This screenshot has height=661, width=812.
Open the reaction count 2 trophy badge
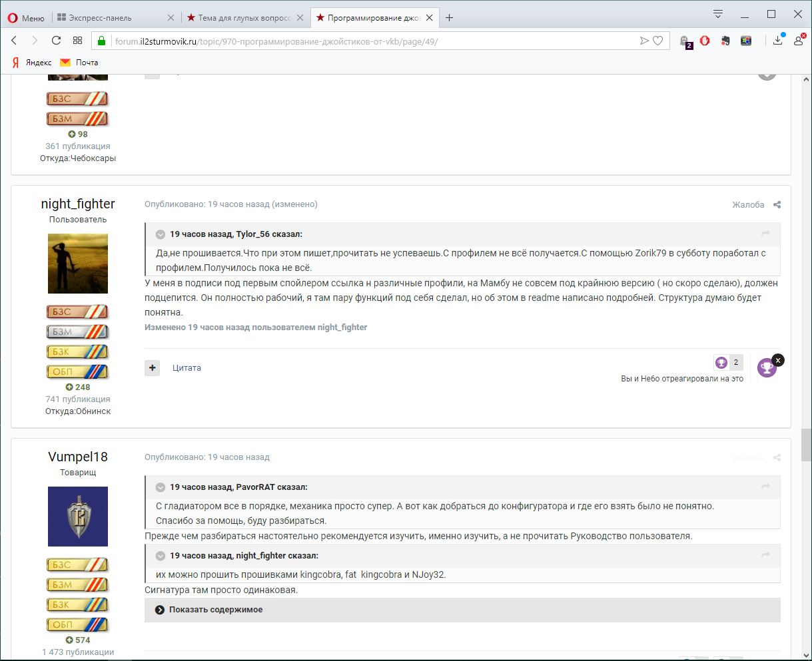(728, 362)
